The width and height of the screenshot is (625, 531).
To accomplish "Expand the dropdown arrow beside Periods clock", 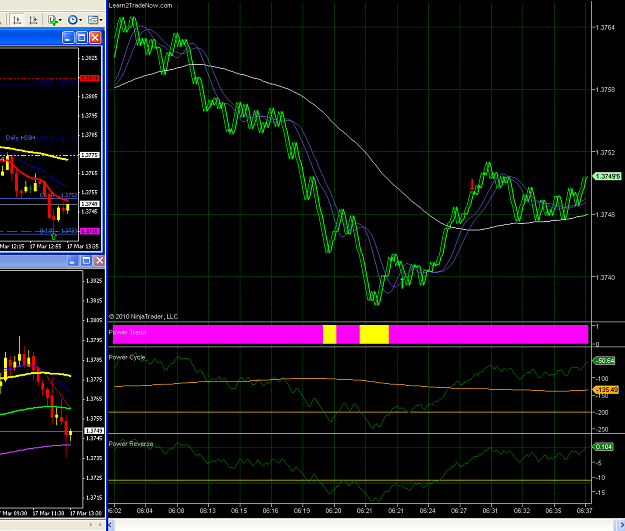I will coord(80,20).
